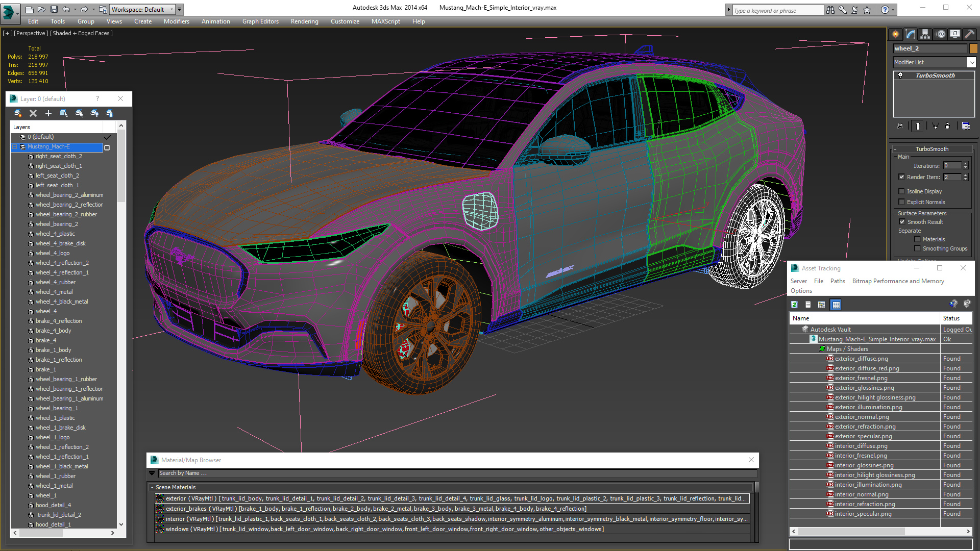The image size is (980, 551).
Task: Enable the Isoline Display checkbox
Action: 902,191
